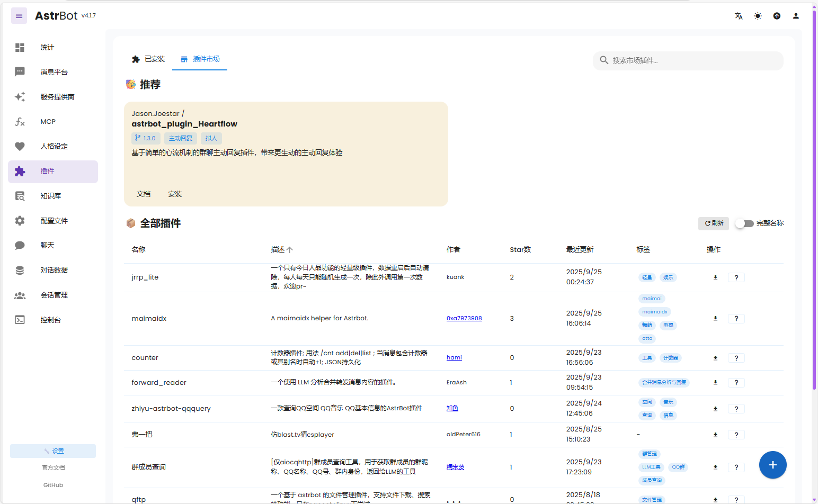Switch to the 插件市场 tab
Image resolution: width=818 pixels, height=504 pixels.
pos(200,59)
